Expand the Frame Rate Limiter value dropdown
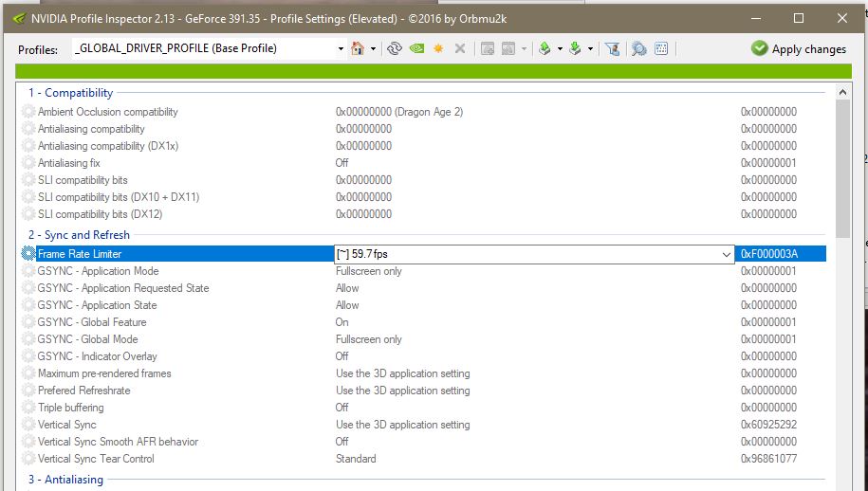Viewport: 868px width, 491px height. pos(727,254)
